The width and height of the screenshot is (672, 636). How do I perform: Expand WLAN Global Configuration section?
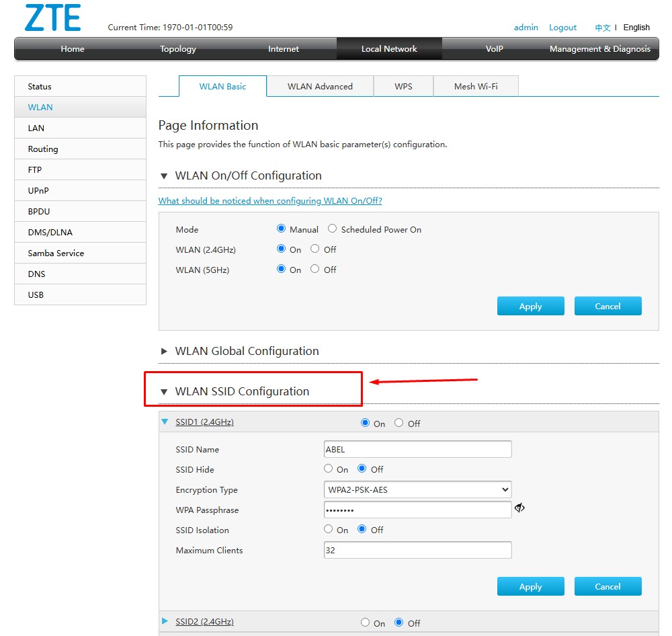[164, 351]
